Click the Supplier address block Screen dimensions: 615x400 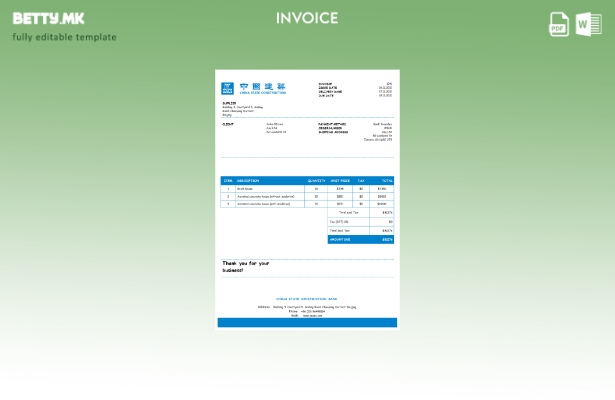click(x=243, y=108)
